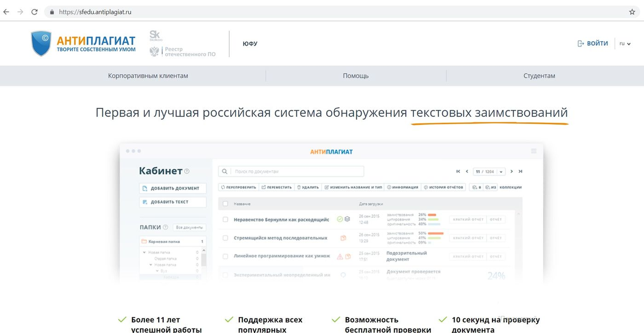Go back with the browser back arrow

6,11
